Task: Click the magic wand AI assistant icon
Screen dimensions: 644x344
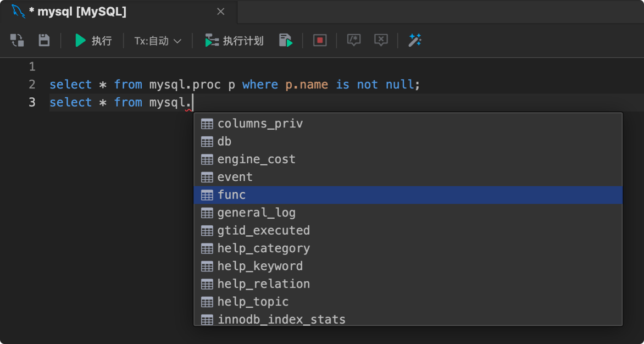Action: tap(415, 40)
